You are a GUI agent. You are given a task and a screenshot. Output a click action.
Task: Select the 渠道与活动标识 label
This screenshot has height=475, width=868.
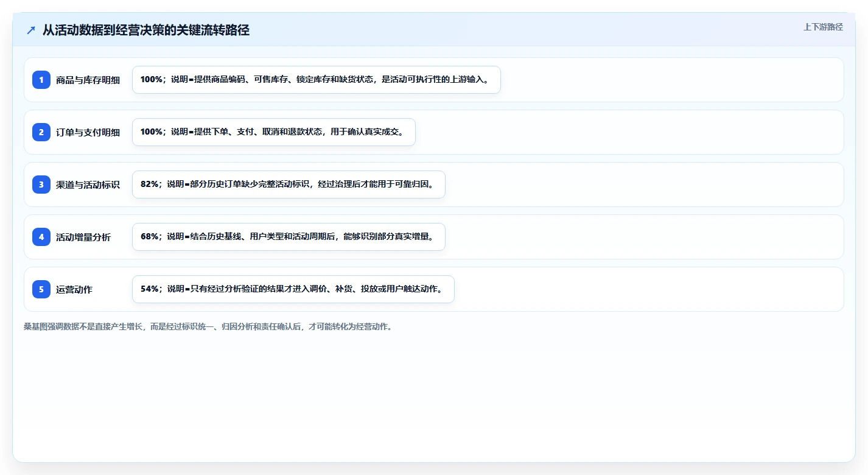[x=88, y=185]
